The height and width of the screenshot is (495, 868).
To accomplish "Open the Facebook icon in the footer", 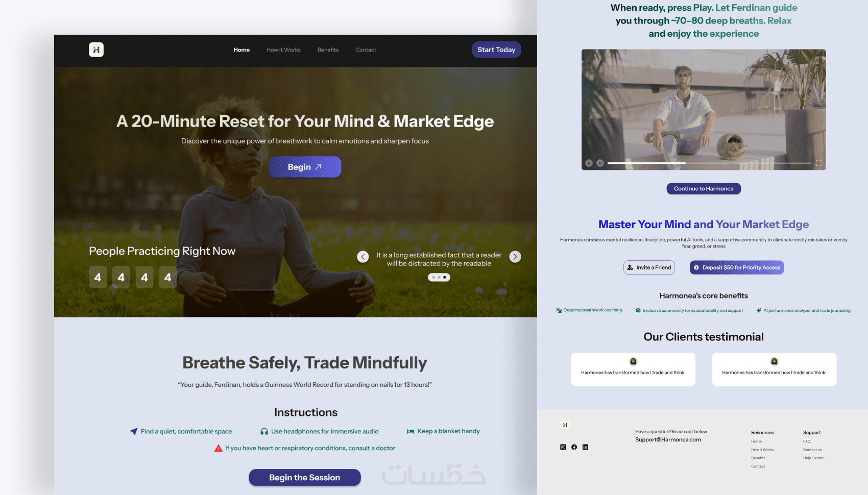I will [x=574, y=447].
